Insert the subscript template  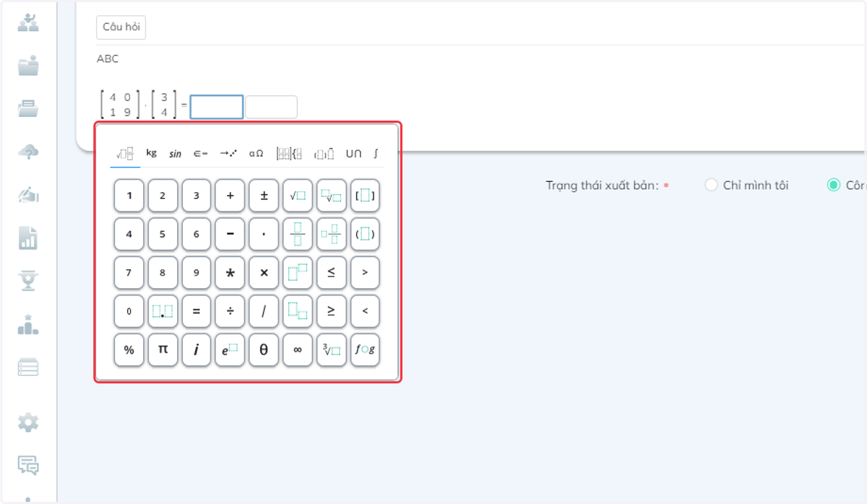click(298, 311)
